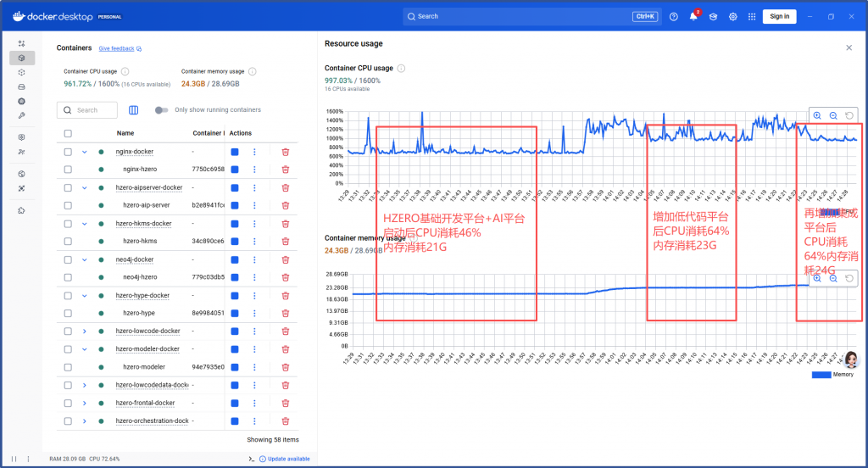Screen dimensions: 868x468
Task: Check the nginx-docker row checkbox
Action: point(68,152)
